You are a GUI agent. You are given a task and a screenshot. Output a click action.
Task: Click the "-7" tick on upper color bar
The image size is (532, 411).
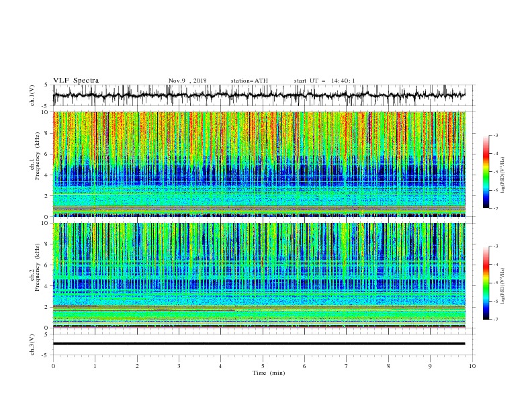[x=495, y=208]
